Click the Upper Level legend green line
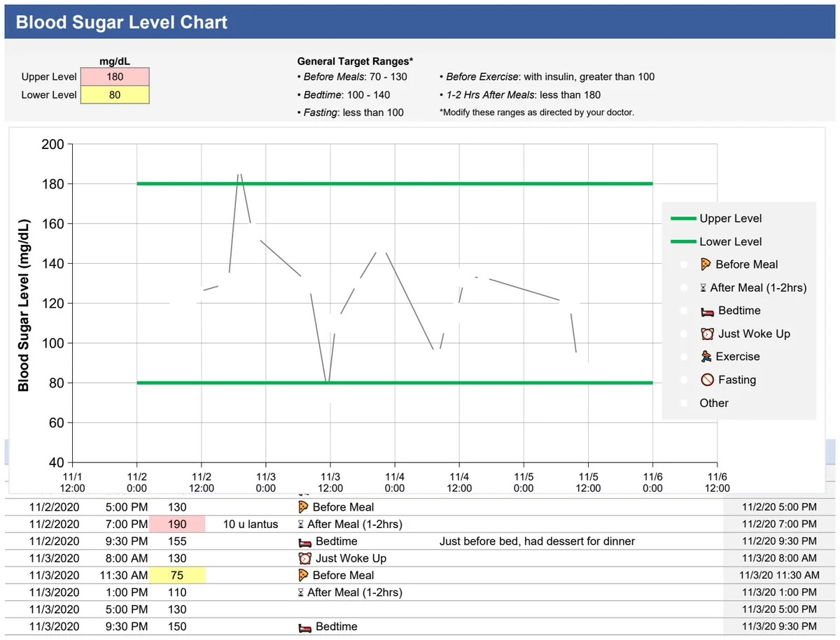 [x=683, y=218]
